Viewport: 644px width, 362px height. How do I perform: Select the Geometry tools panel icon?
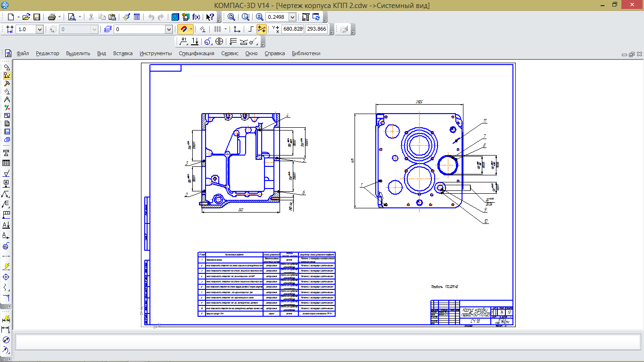pyautogui.click(x=7, y=67)
